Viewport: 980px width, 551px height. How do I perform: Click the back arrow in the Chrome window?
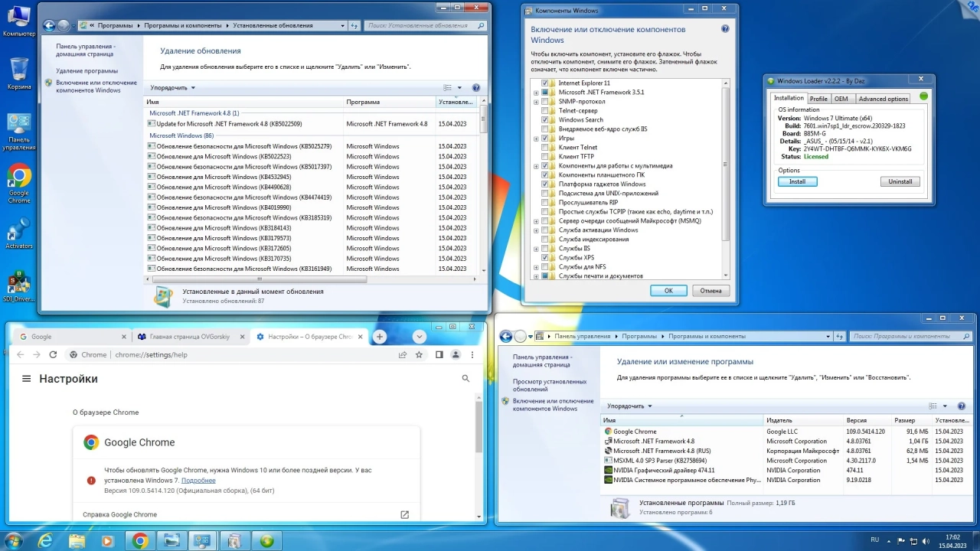click(21, 354)
